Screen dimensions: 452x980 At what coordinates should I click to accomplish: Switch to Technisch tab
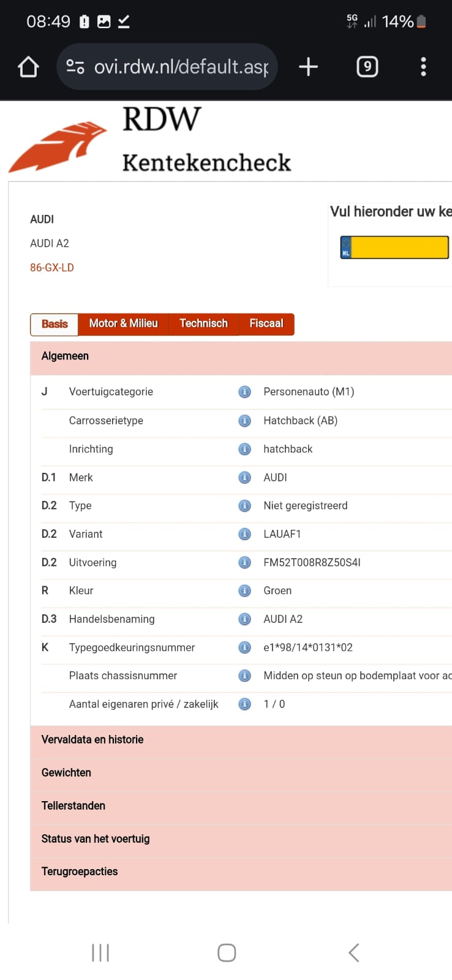[203, 324]
